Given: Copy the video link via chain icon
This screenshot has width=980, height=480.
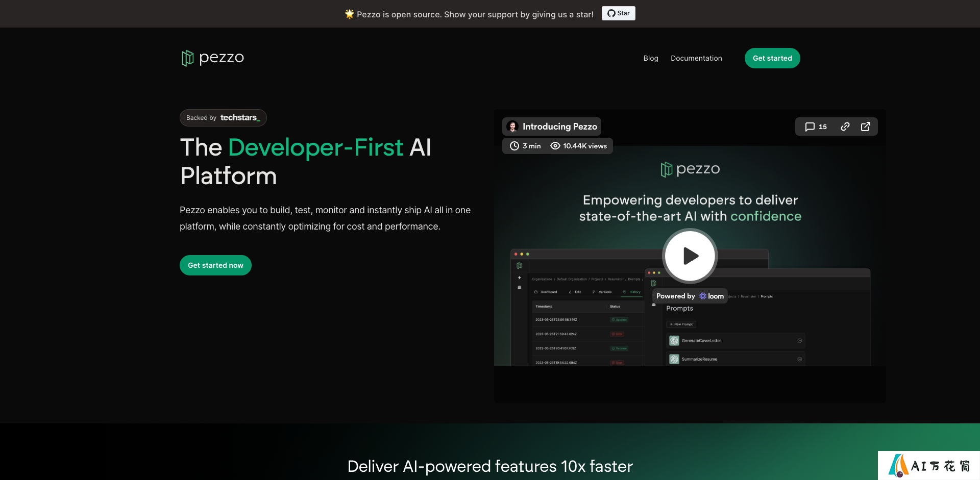Looking at the screenshot, I should (x=845, y=127).
